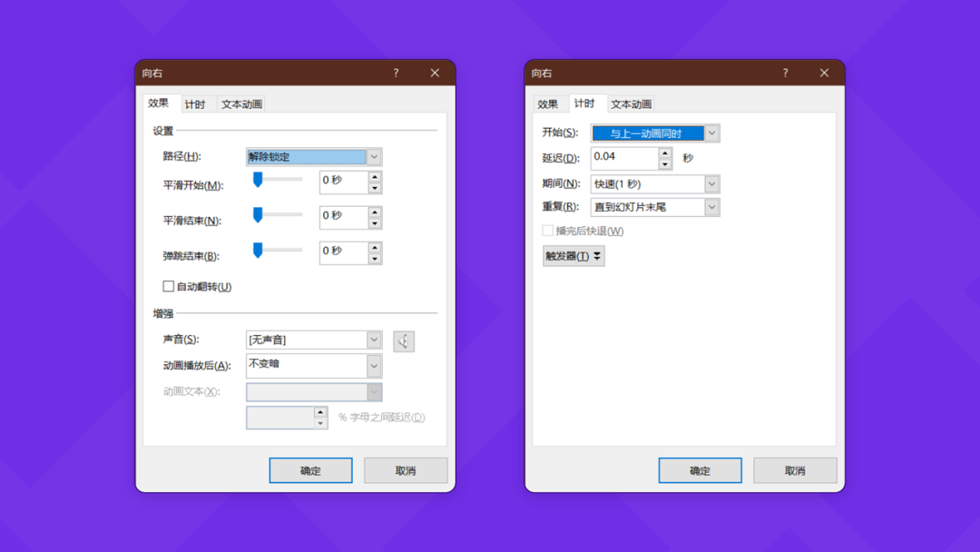Expand the 路径 dropdown showing 解除锁定
The width and height of the screenshot is (980, 552).
374,157
